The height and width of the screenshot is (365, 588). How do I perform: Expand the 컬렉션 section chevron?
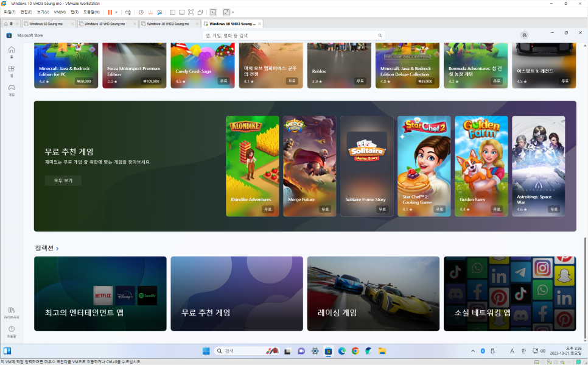click(x=57, y=249)
